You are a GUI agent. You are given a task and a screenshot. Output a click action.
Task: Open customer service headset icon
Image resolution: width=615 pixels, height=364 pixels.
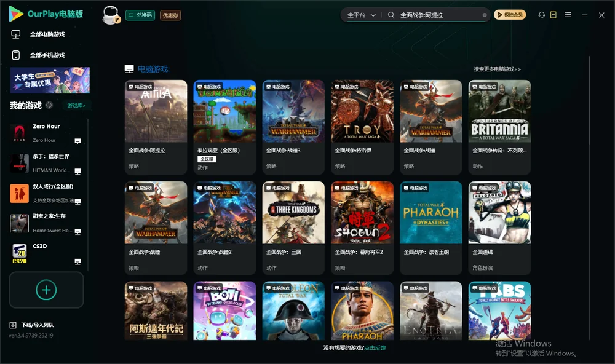(541, 15)
